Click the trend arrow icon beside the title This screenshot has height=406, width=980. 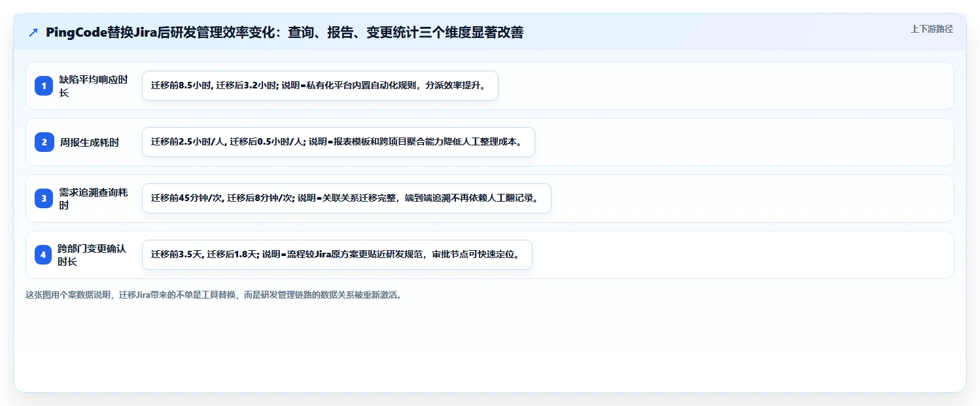[x=33, y=33]
